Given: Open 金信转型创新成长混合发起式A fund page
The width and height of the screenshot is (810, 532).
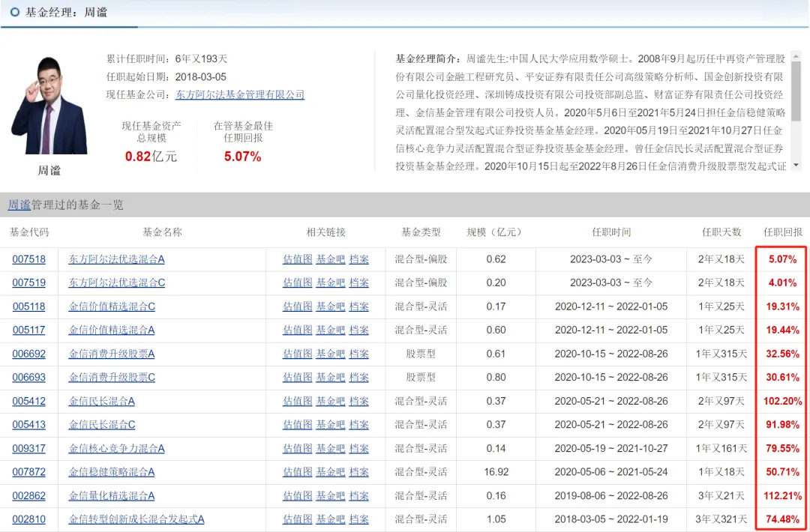Looking at the screenshot, I should click(x=136, y=519).
